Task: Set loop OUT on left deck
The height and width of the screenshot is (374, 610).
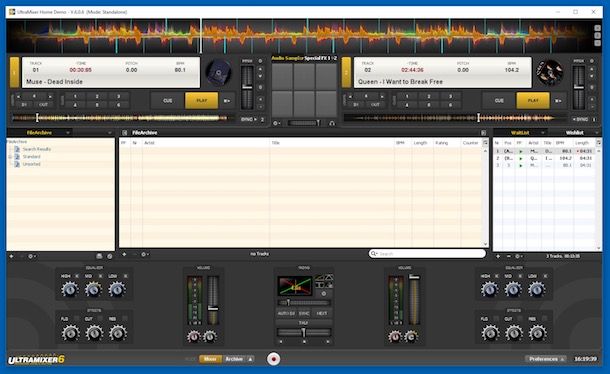Action: [x=44, y=105]
